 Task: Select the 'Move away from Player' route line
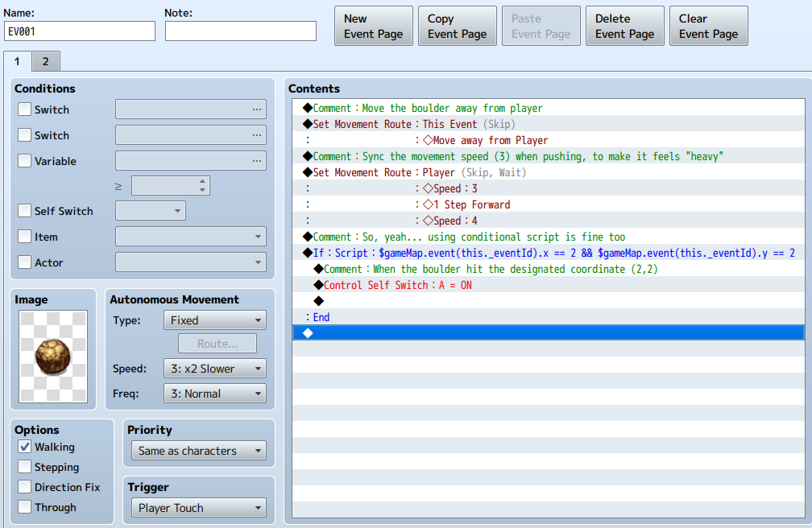tap(549, 140)
